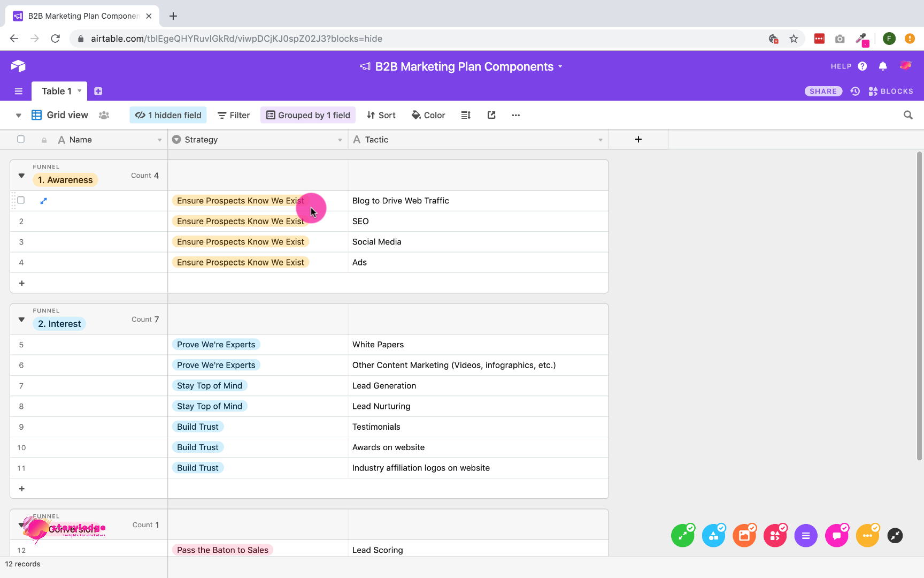Viewport: 924px width, 578px height.
Task: Toggle the 1 hidden field control
Action: point(168,115)
